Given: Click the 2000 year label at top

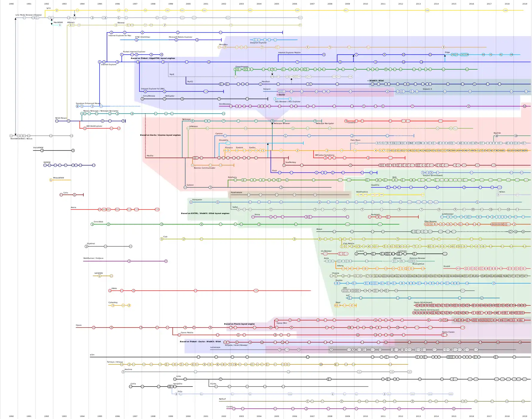Looking at the screenshot, I should 188,4.
